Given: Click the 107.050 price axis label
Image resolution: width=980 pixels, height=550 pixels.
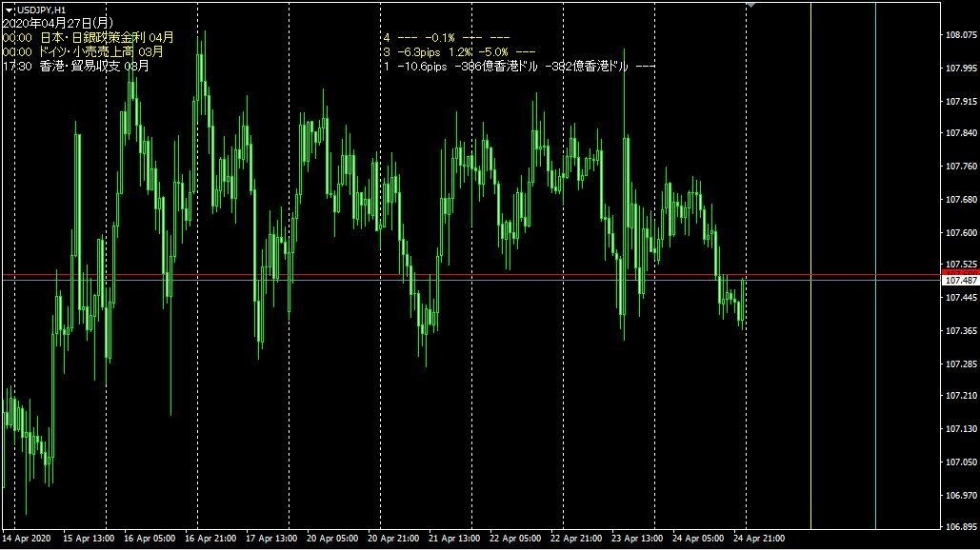Looking at the screenshot, I should [x=961, y=462].
